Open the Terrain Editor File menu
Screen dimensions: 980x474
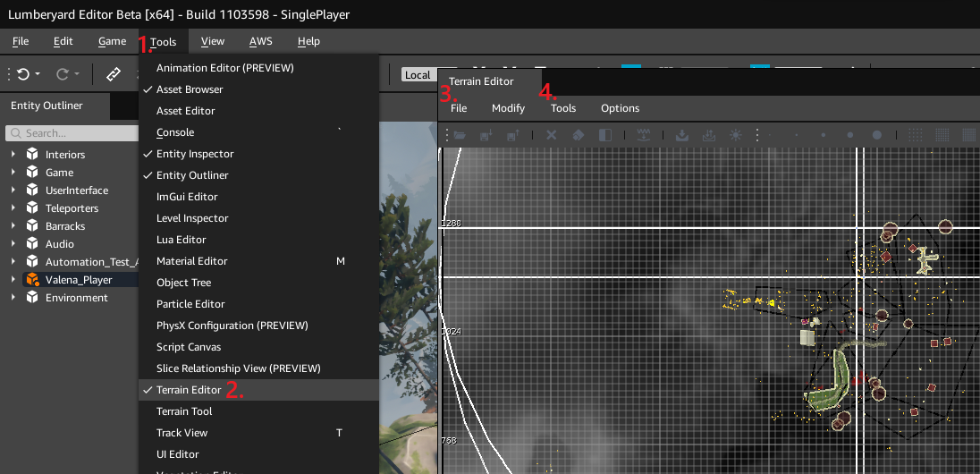[x=459, y=108]
